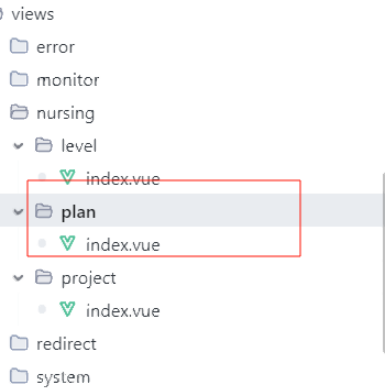Click Vue icon of index.vue under project

point(67,309)
